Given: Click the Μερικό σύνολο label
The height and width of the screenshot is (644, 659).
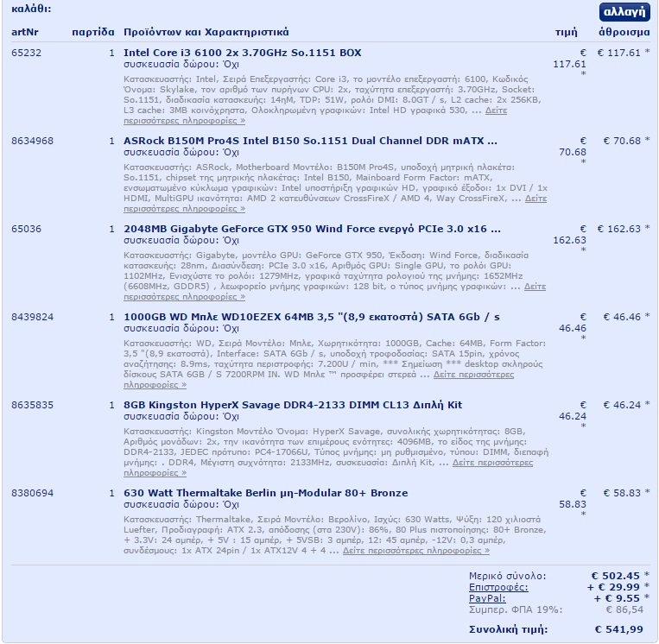Looking at the screenshot, I should [x=508, y=576].
